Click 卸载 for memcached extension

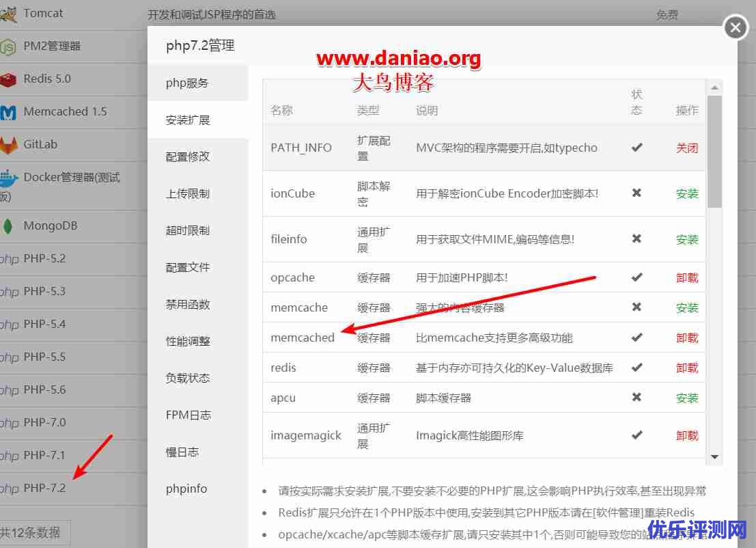pyautogui.click(x=686, y=338)
